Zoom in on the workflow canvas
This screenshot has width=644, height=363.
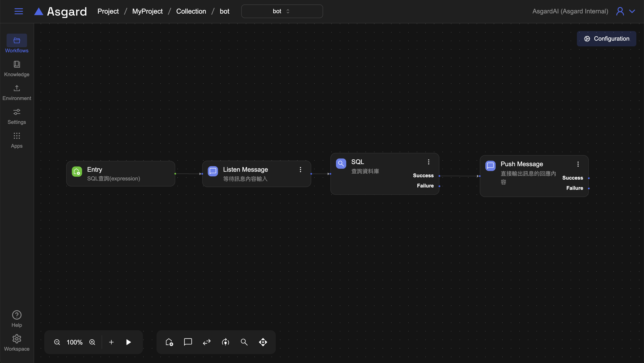click(x=92, y=342)
